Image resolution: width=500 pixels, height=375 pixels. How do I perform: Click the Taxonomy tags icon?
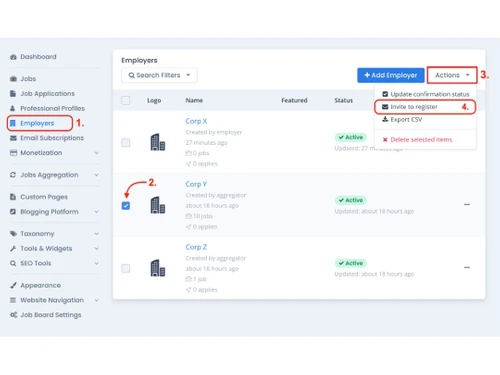tap(13, 234)
